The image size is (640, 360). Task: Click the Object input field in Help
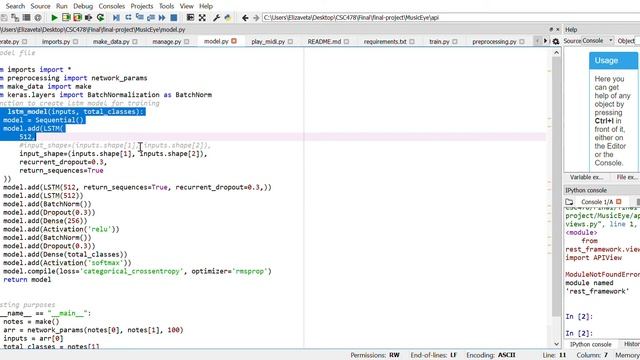pos(638,41)
